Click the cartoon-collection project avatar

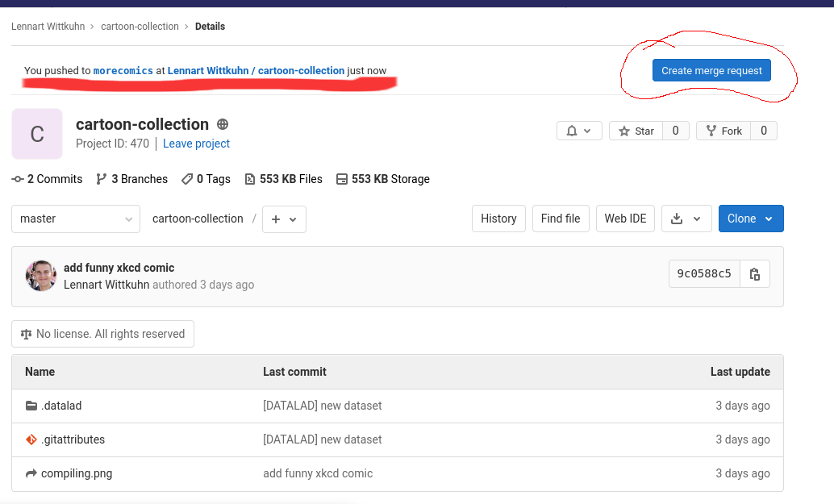37,134
